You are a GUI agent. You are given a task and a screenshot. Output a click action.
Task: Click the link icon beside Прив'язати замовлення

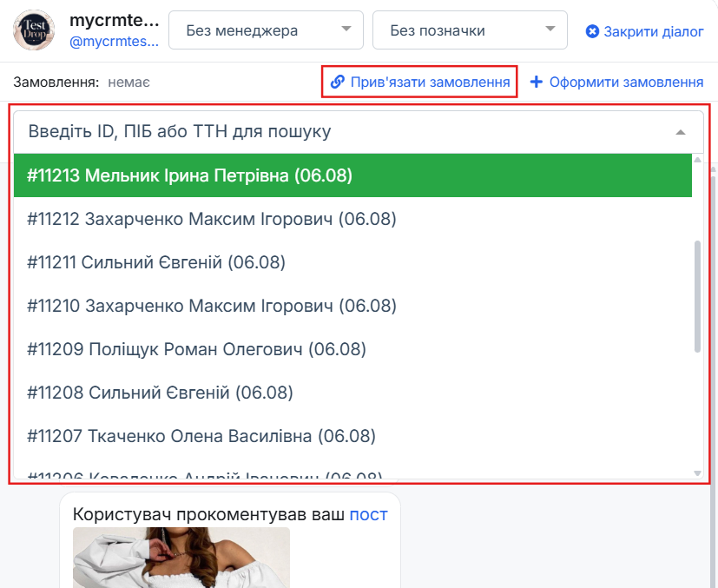[x=338, y=82]
